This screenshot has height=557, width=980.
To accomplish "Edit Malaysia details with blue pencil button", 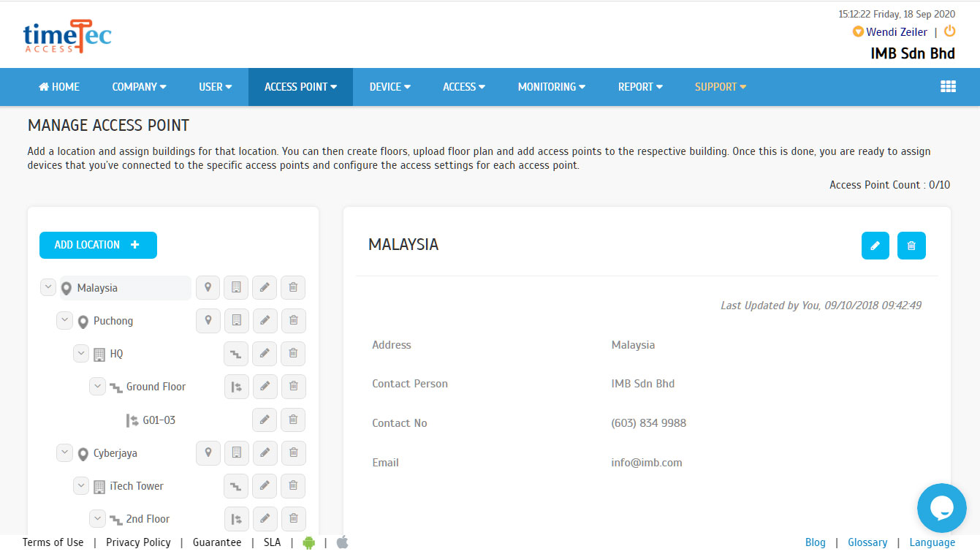I will tap(875, 246).
